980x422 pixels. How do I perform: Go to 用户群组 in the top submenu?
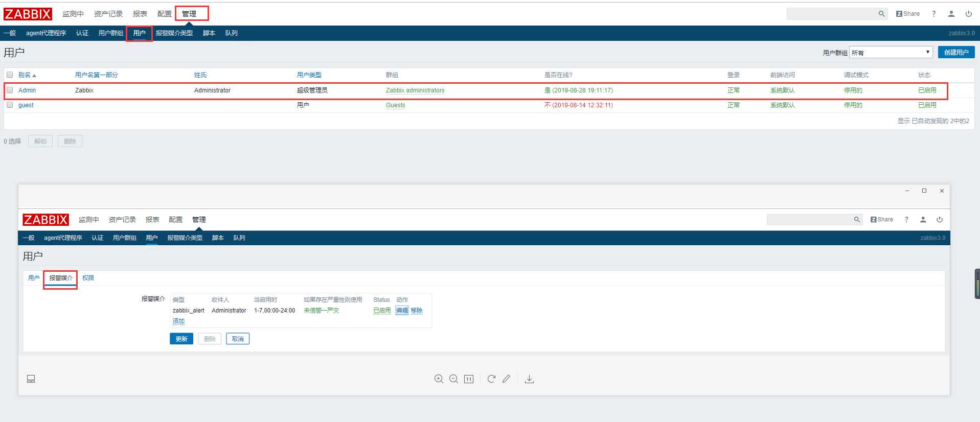111,33
